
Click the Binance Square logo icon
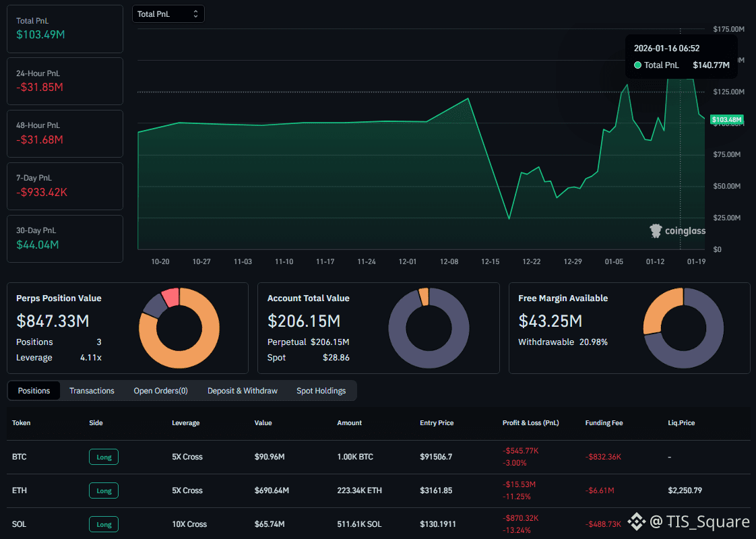(x=636, y=521)
